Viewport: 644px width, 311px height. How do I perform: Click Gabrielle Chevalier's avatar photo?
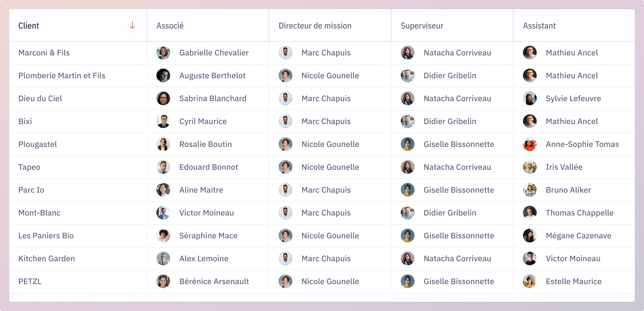[163, 53]
